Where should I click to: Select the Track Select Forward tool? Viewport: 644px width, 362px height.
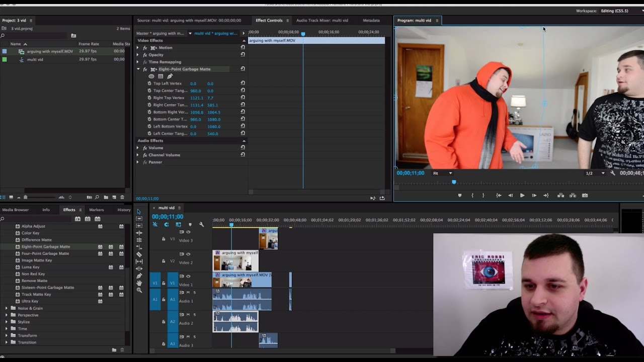point(139,219)
